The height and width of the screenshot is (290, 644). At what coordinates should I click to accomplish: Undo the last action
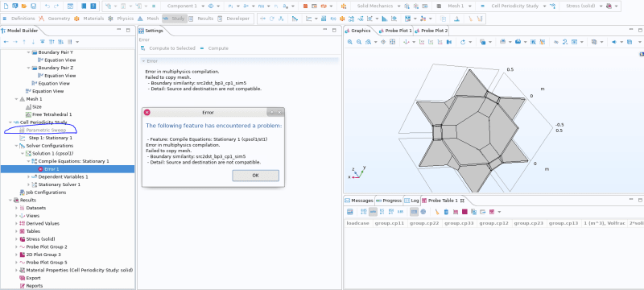click(47, 6)
